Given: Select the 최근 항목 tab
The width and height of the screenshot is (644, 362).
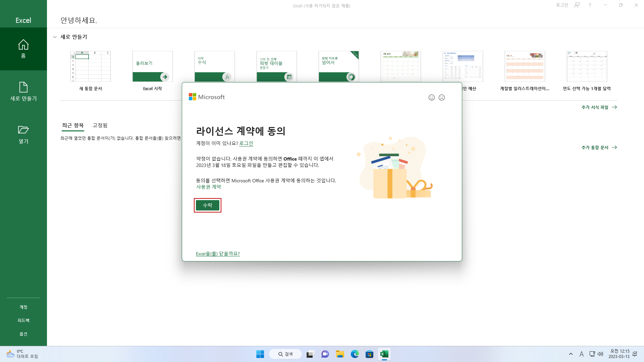Looking at the screenshot, I should 73,125.
